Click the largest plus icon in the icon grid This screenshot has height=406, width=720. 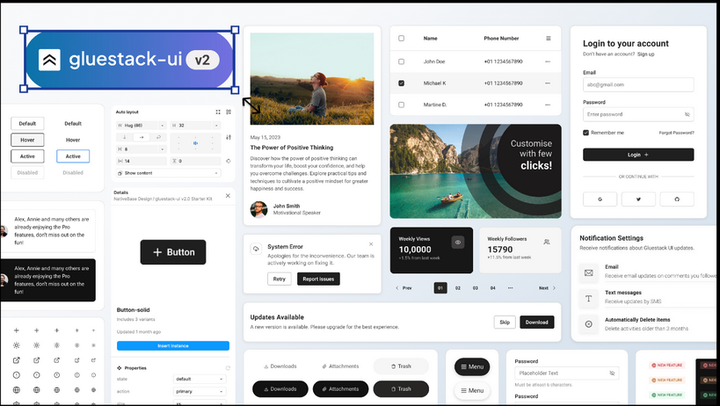(17, 330)
